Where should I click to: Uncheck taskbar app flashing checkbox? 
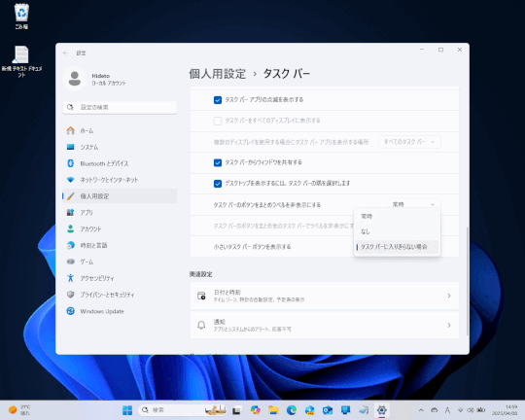coord(218,100)
